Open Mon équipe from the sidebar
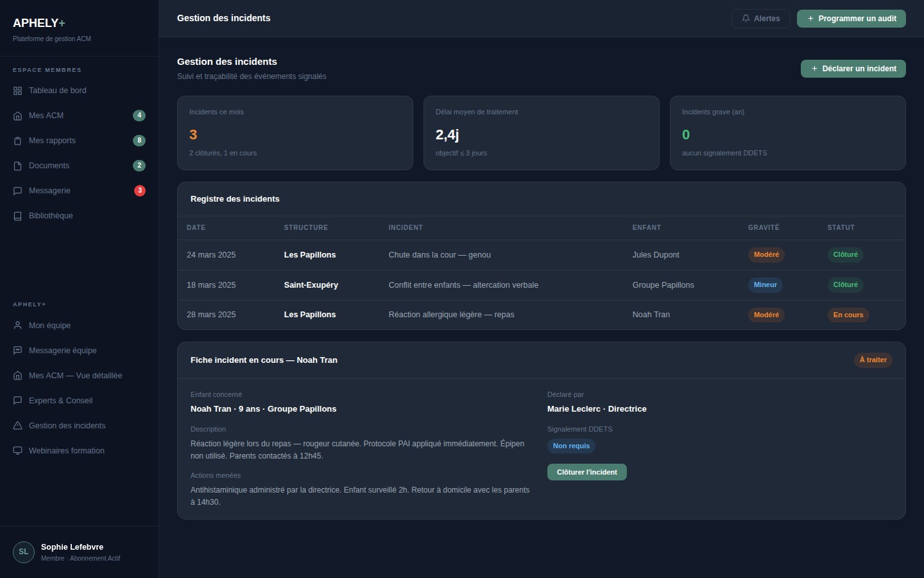The image size is (924, 578). pos(49,326)
